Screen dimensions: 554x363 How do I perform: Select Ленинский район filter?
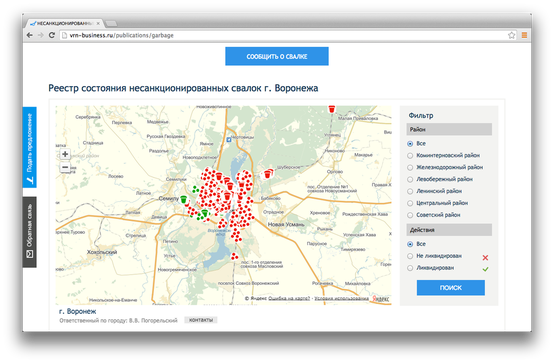click(x=410, y=191)
